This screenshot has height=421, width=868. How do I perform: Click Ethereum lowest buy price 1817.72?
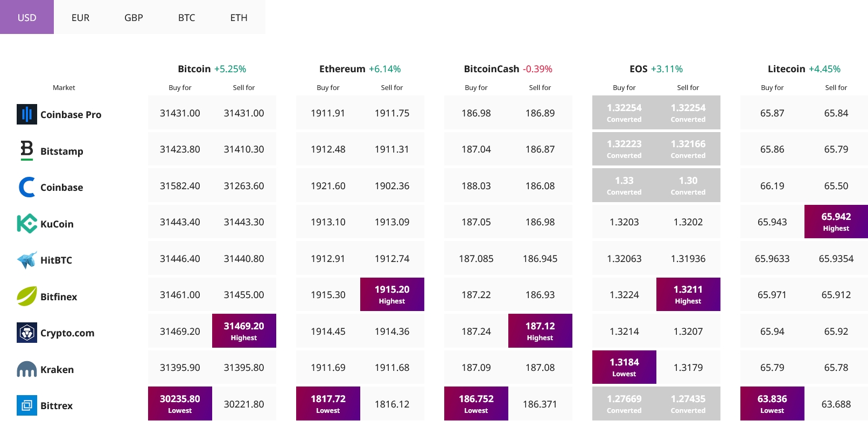tap(328, 404)
